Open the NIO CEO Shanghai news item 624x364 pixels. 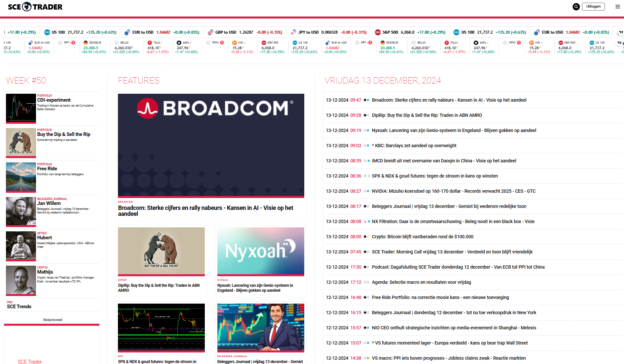click(454, 328)
